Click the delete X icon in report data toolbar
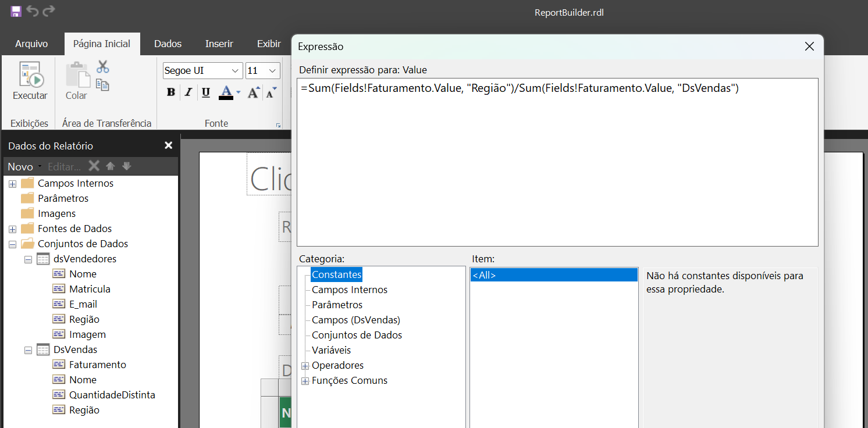The image size is (868, 428). coord(94,166)
